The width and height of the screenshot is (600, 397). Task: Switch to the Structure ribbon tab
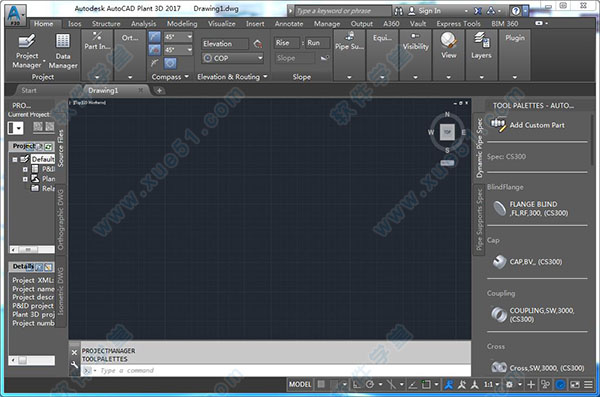(x=106, y=24)
